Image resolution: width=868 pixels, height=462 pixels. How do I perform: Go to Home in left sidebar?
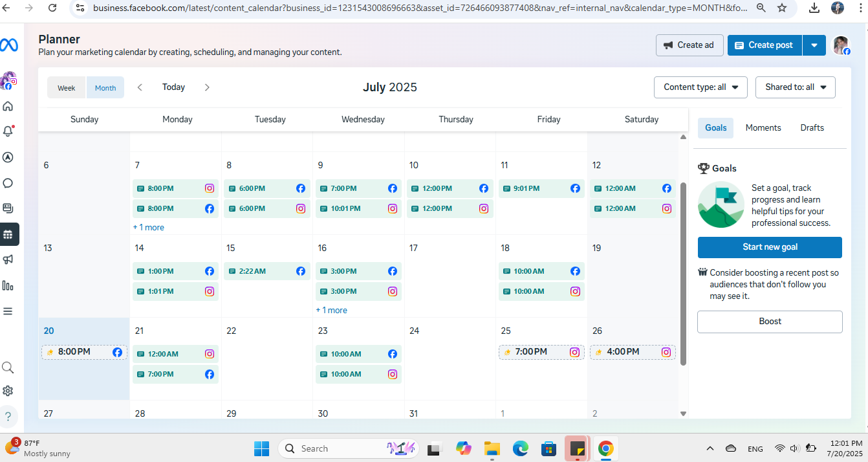pyautogui.click(x=8, y=106)
